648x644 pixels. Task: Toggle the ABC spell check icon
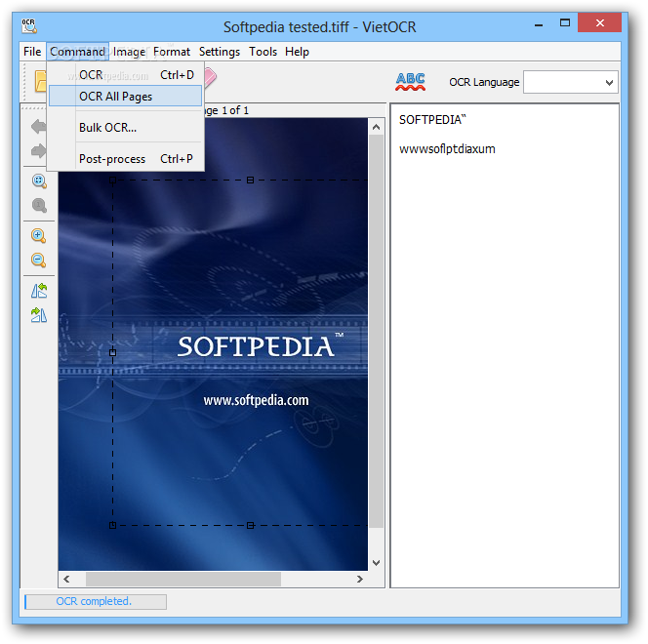(x=411, y=81)
